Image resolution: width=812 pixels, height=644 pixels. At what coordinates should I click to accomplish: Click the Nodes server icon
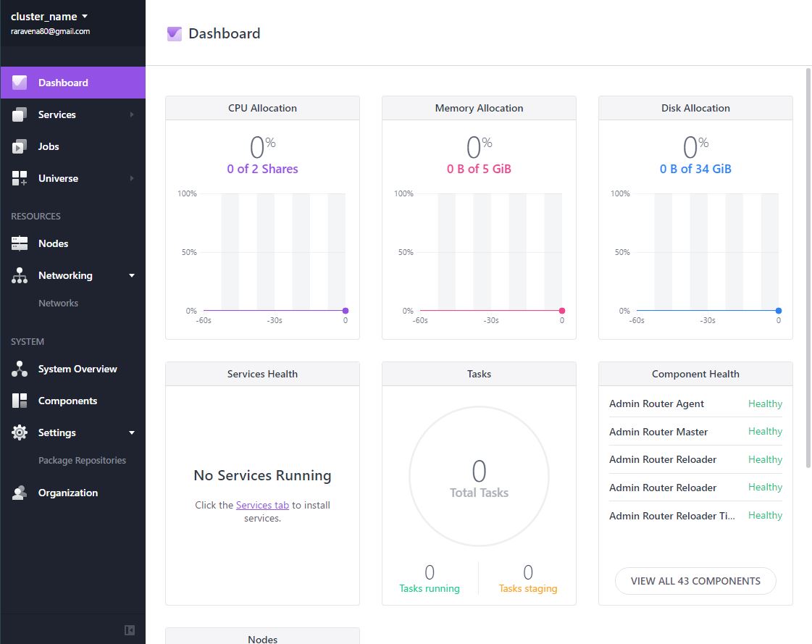coord(19,243)
